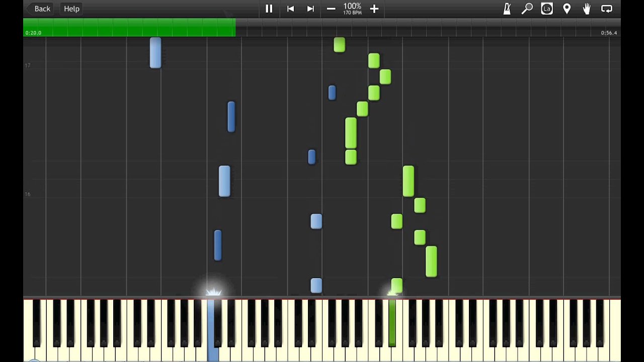Jump to the previous section
Viewport: 644px width, 362px height.
click(290, 9)
